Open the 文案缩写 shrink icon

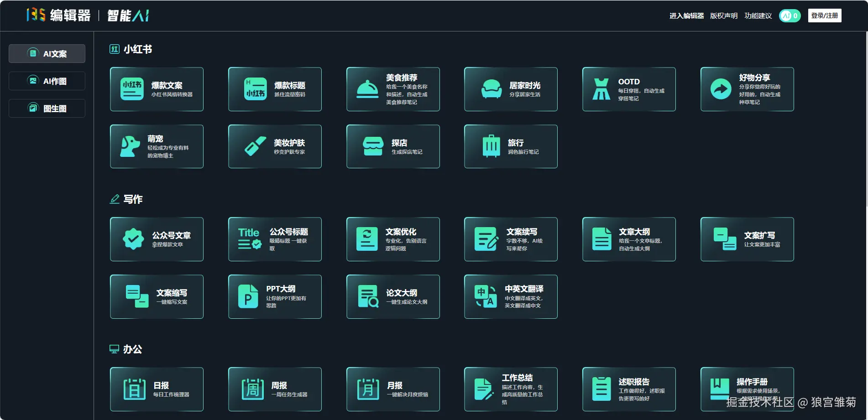click(137, 296)
